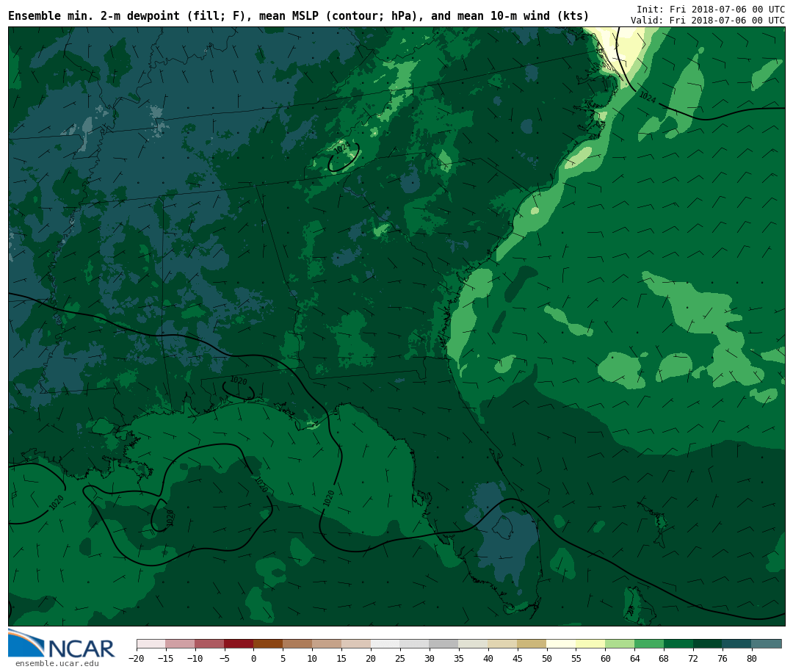Click the 72 to 76 dark green swatch

(709, 643)
